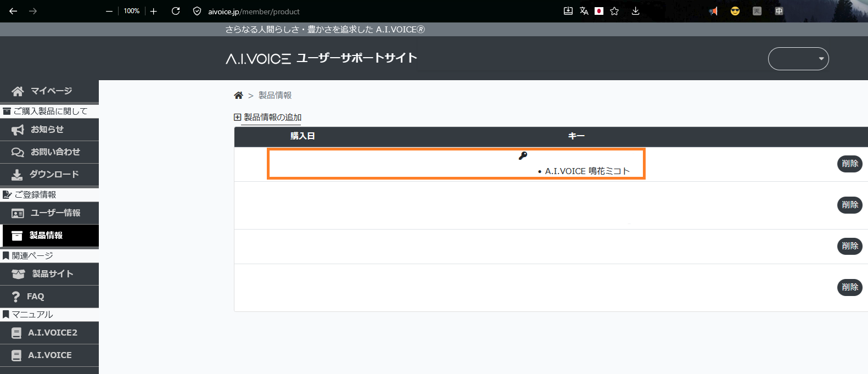Go back to the previous browser page
868x374 pixels.
click(13, 11)
